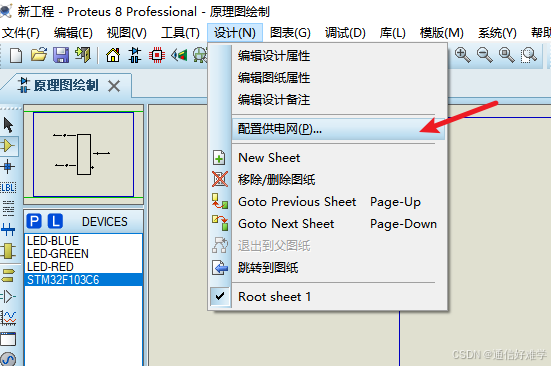The width and height of the screenshot is (551, 366).
Task: Open PCB Layout red chip icon
Action: (157, 55)
